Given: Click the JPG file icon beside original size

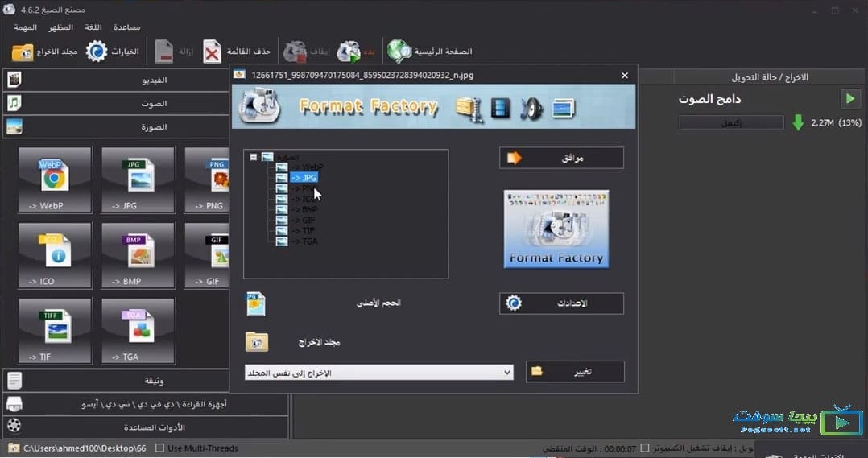Looking at the screenshot, I should pos(256,303).
